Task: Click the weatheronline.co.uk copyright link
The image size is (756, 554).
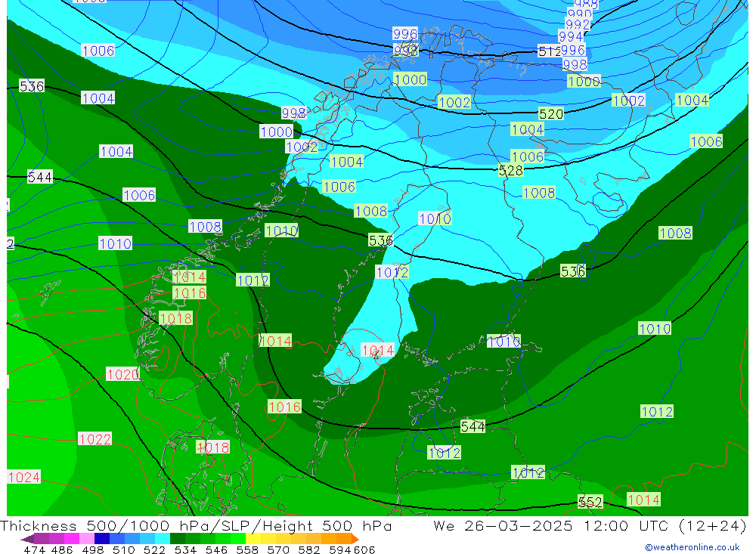Action: [x=692, y=547]
